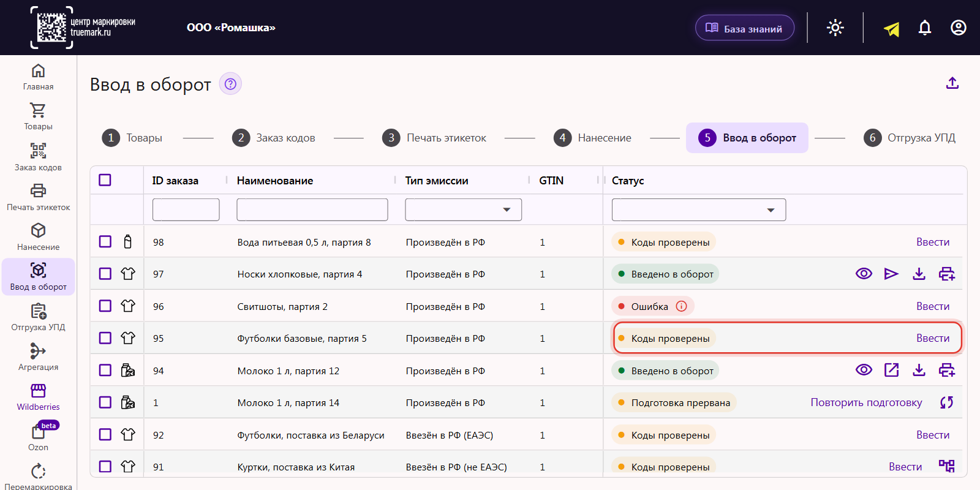Click Ввести for order 96 with Ошибка

(x=933, y=306)
